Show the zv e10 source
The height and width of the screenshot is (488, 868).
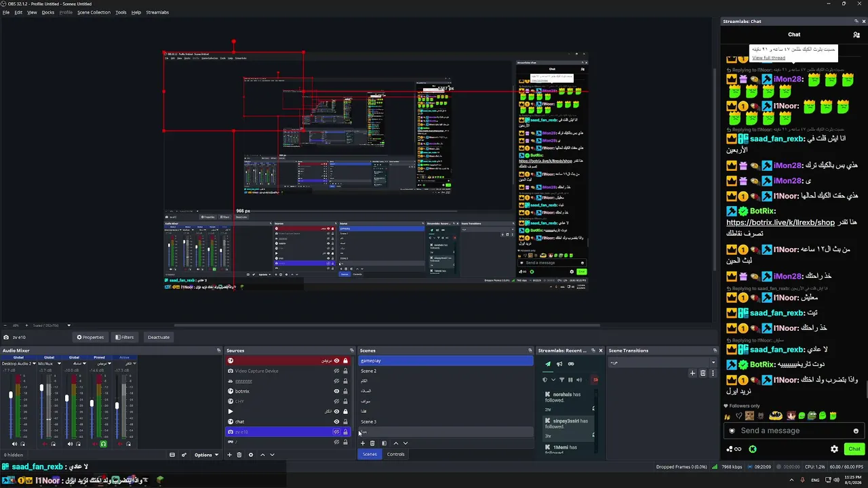click(336, 432)
